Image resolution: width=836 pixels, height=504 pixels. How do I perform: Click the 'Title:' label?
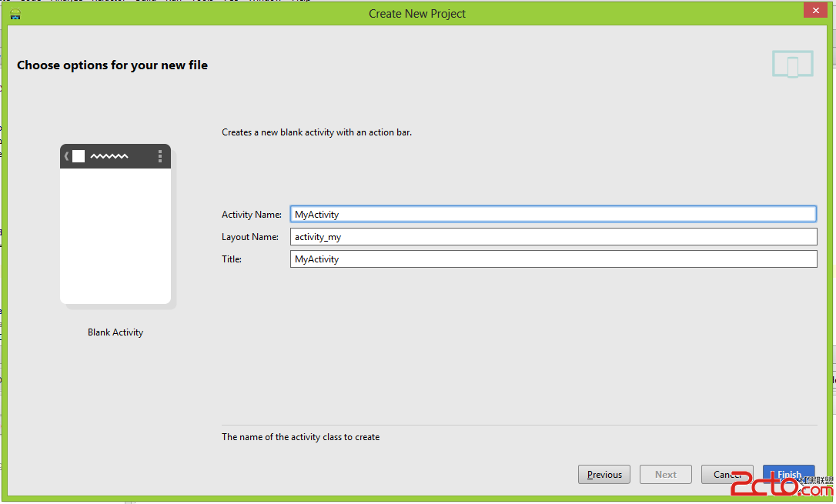coord(232,259)
